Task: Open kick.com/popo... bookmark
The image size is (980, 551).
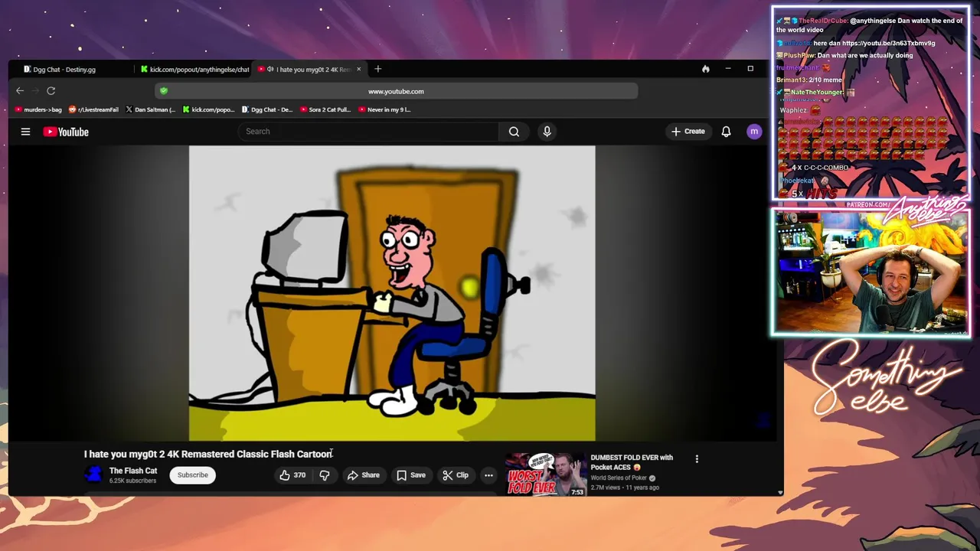Action: tap(208, 109)
